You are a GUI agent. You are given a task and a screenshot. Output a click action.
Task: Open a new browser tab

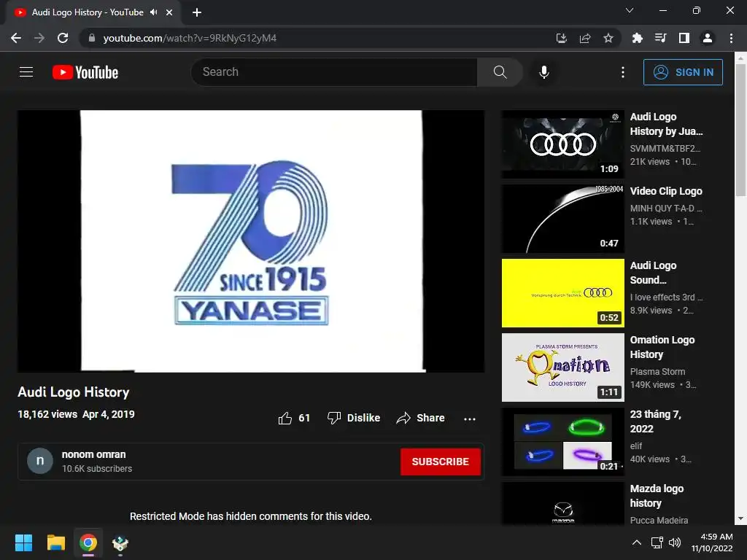click(x=197, y=12)
